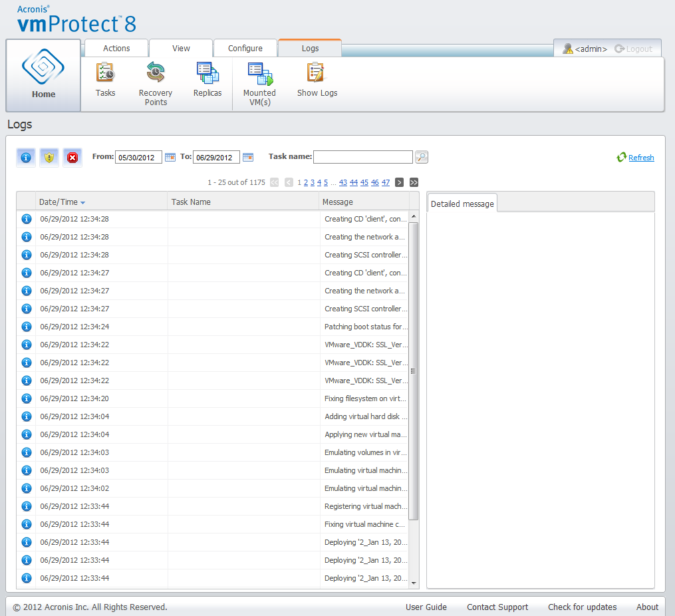Switch to the View tab
This screenshot has width=675, height=616.
tap(181, 48)
